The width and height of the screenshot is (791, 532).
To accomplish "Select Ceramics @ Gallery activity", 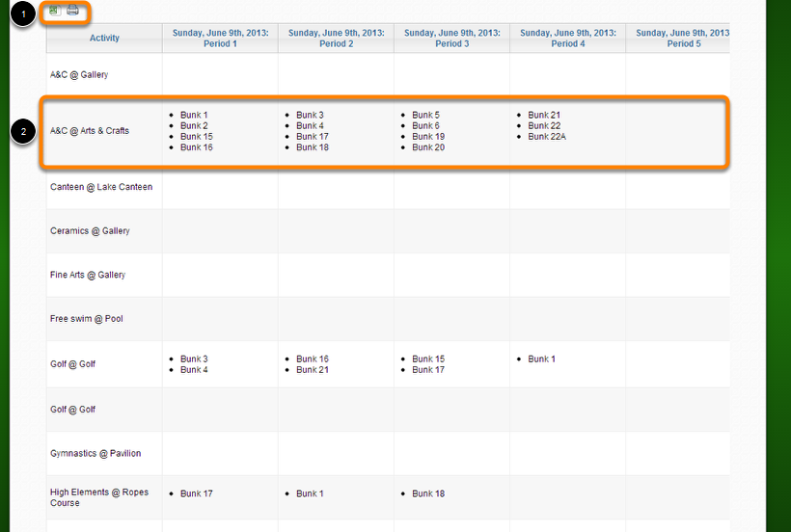I will coord(90,231).
